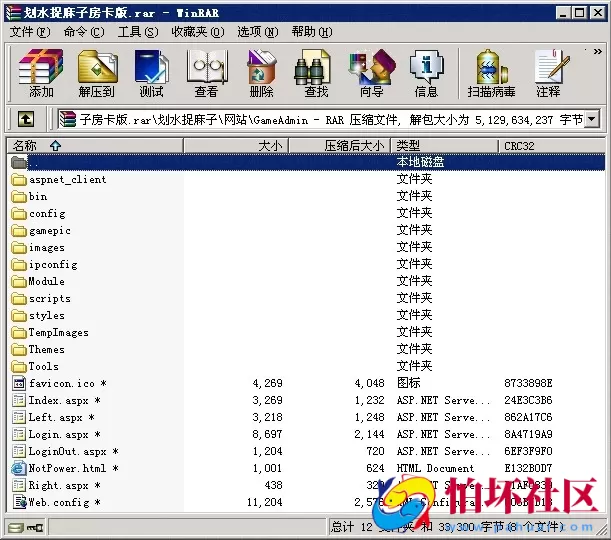Open the 向导 (Wizard) toolbar icon
The height and width of the screenshot is (540, 611).
pos(371,72)
